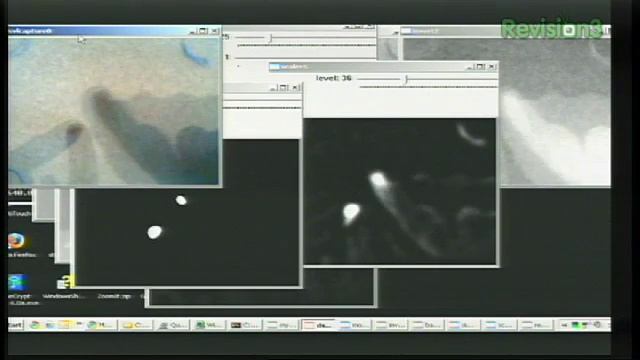The height and width of the screenshot is (360, 640).
Task: Select the ZoomIt.zip desktop file label
Action: pos(114,296)
